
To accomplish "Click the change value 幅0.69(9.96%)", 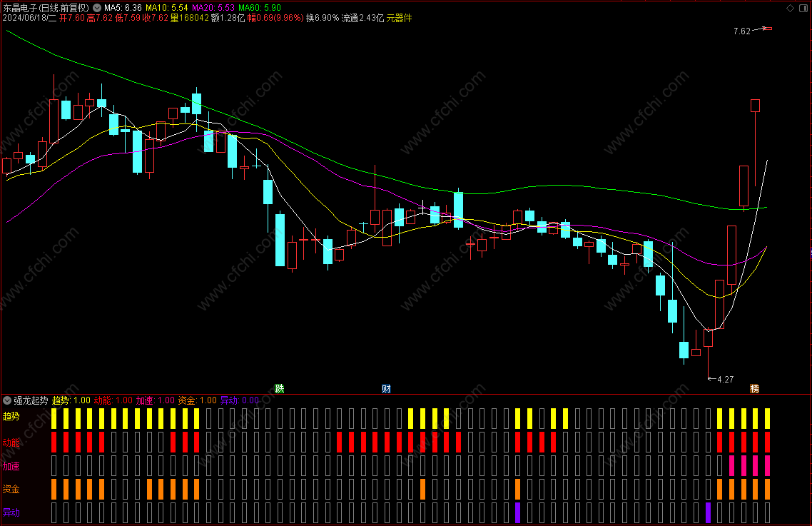I will pyautogui.click(x=275, y=18).
